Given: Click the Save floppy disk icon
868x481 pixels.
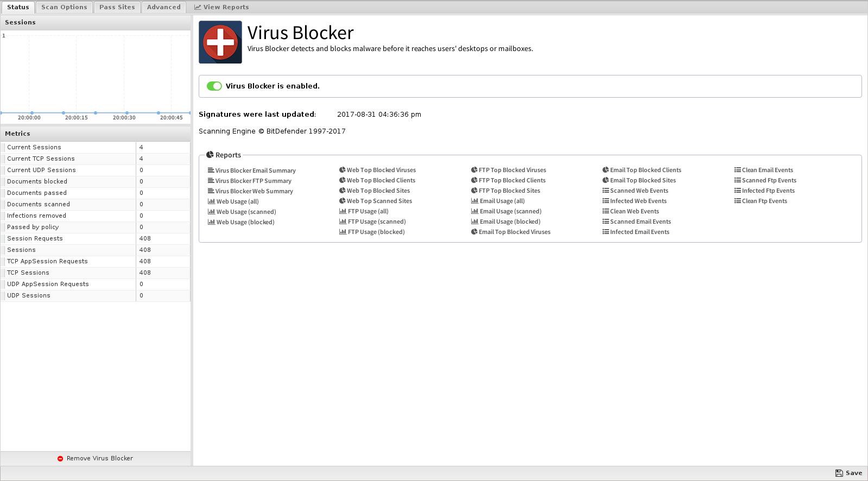Looking at the screenshot, I should [x=839, y=473].
